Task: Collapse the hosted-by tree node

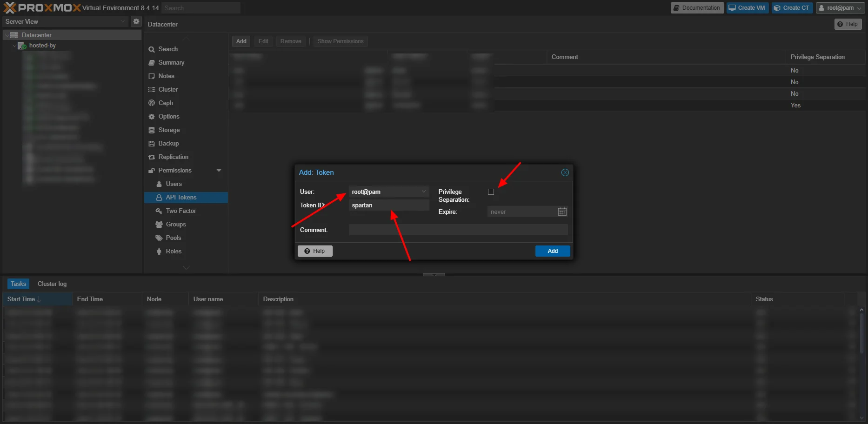Action: pos(14,46)
